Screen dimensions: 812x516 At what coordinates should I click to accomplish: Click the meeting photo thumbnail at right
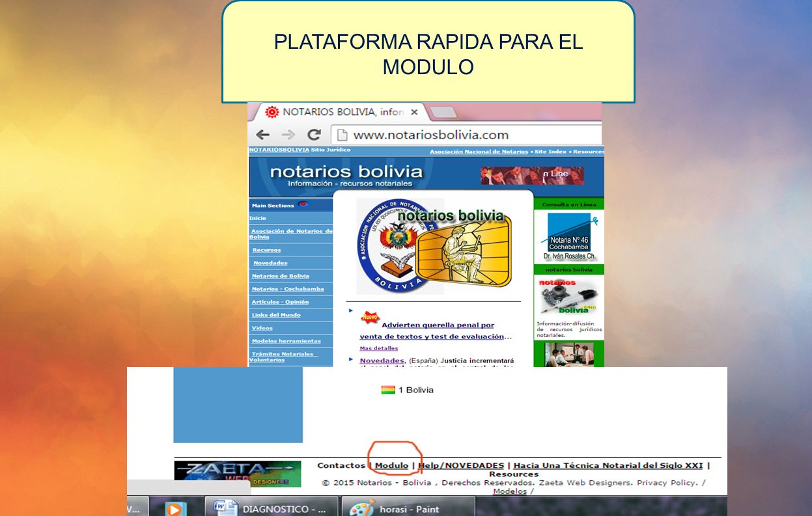point(569,354)
